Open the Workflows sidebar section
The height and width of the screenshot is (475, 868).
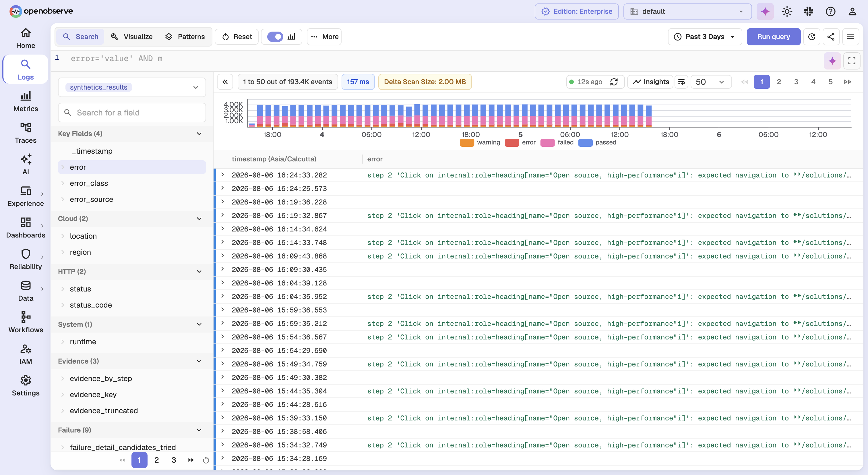tap(26, 323)
